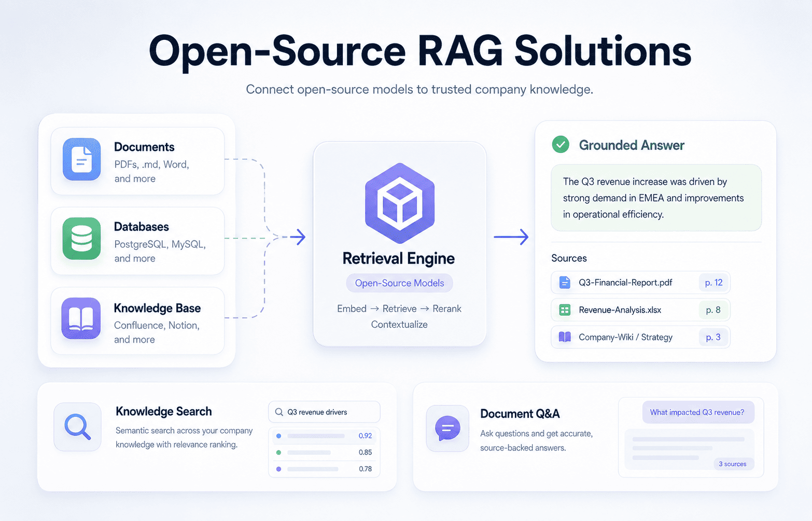Click the Open-Source RAG Solutions title
Viewport: 812px width, 521px height.
(420, 52)
